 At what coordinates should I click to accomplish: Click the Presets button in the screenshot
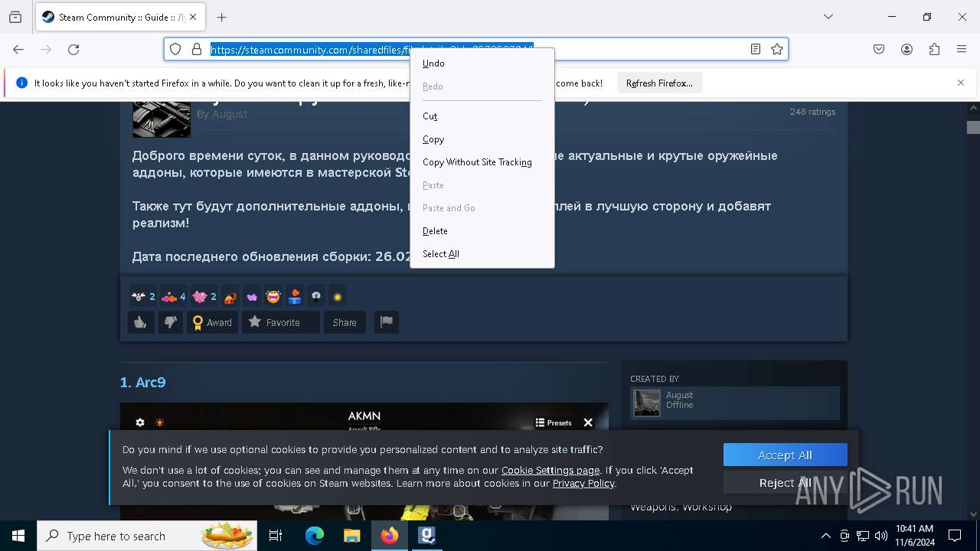point(554,422)
